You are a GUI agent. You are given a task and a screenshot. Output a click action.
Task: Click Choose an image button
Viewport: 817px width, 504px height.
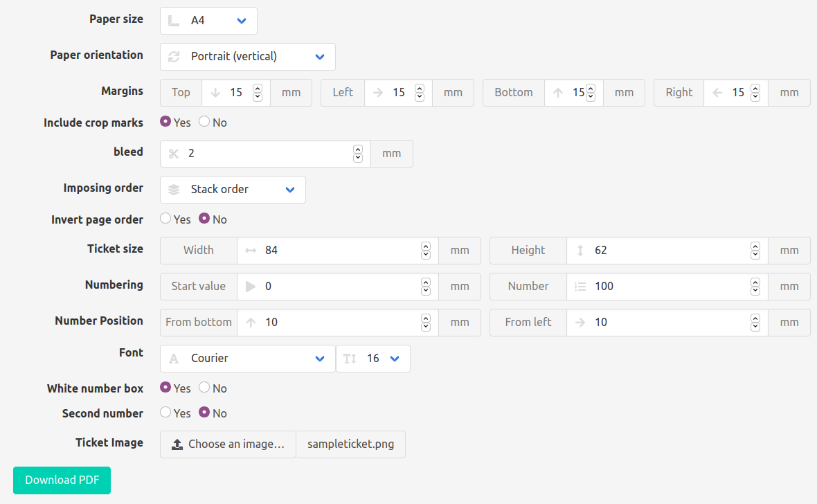click(228, 444)
